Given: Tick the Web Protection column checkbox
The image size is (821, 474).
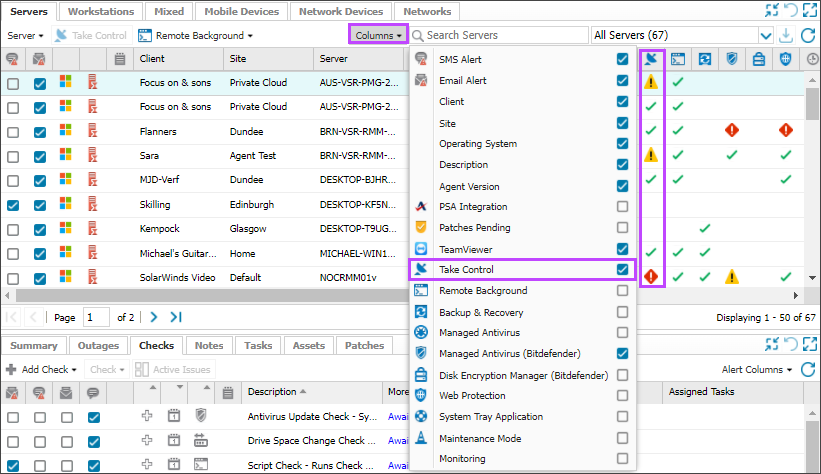Looking at the screenshot, I should point(623,396).
